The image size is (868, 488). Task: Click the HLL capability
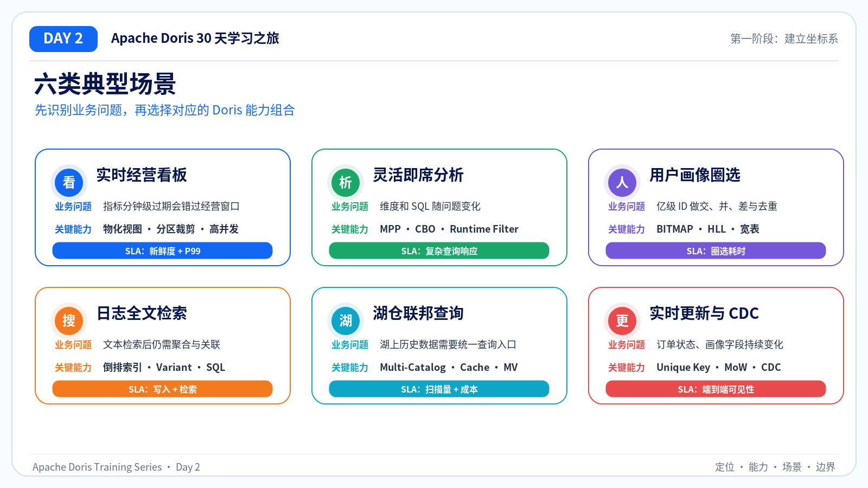point(717,229)
